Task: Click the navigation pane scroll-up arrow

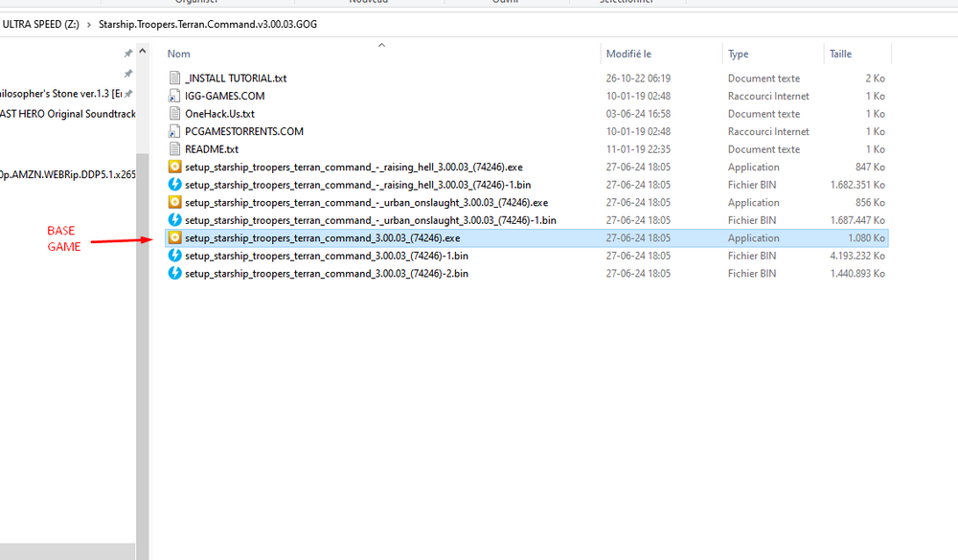Action: 143,51
